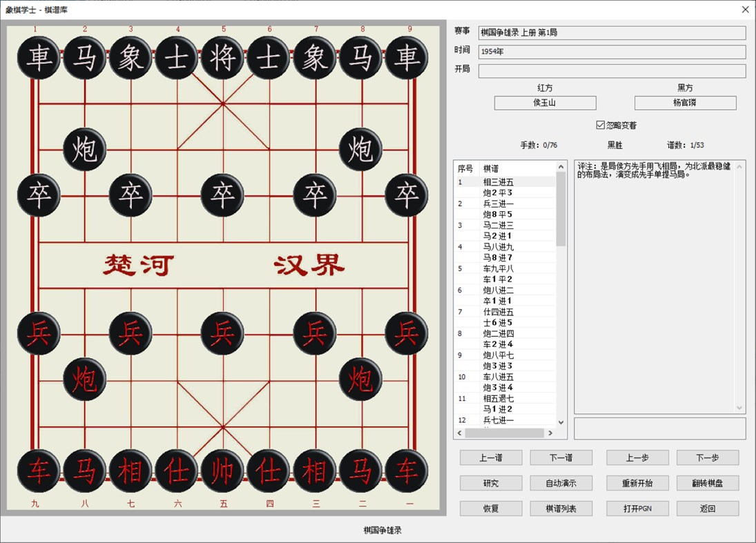The height and width of the screenshot is (543, 756).
Task: Click the red player name 侯玉山
Action: pos(545,102)
